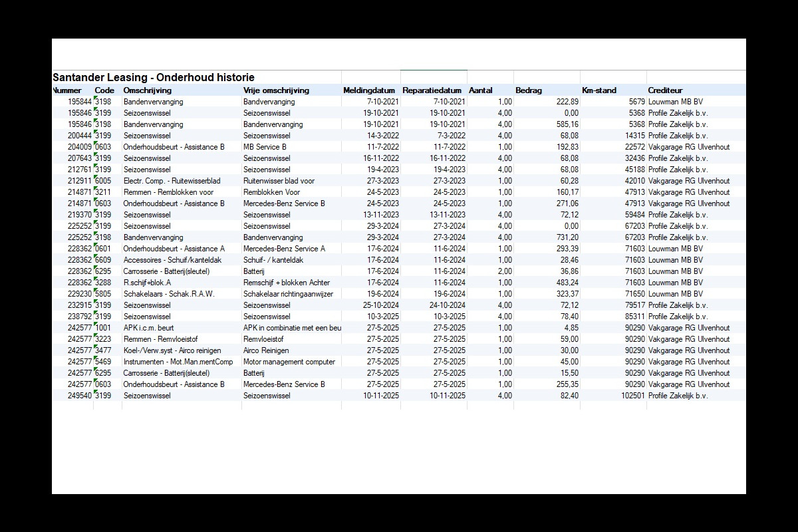Select number cell 249540
Viewport: 798px width, 532px height.
(80, 396)
